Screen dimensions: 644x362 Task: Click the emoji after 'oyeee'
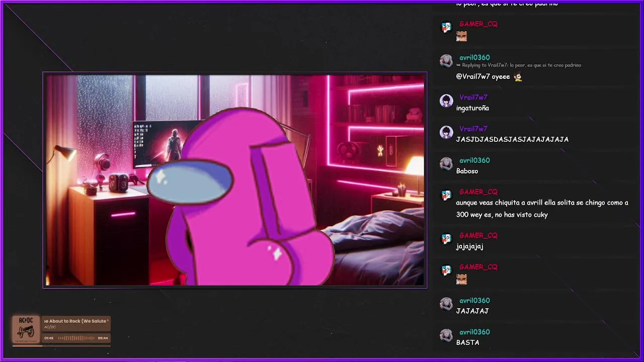pyautogui.click(x=518, y=77)
